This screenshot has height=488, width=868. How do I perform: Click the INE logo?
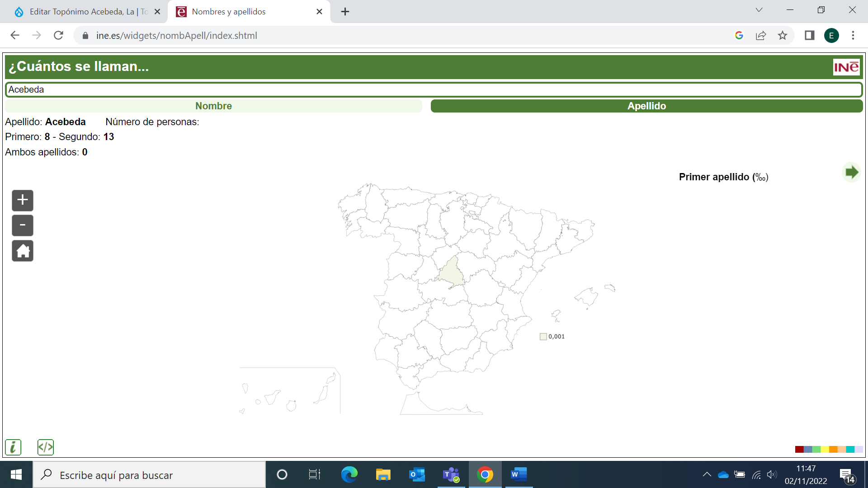(846, 67)
